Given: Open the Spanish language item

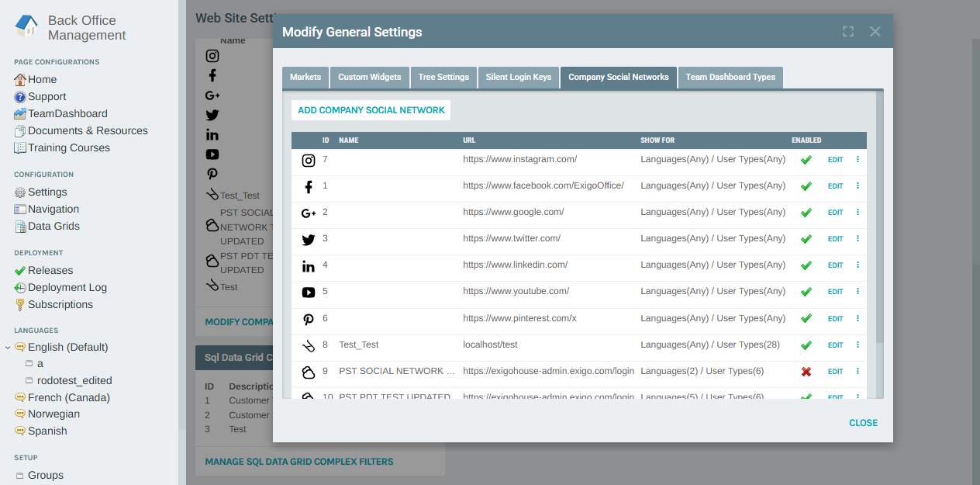Looking at the screenshot, I should pyautogui.click(x=47, y=431).
